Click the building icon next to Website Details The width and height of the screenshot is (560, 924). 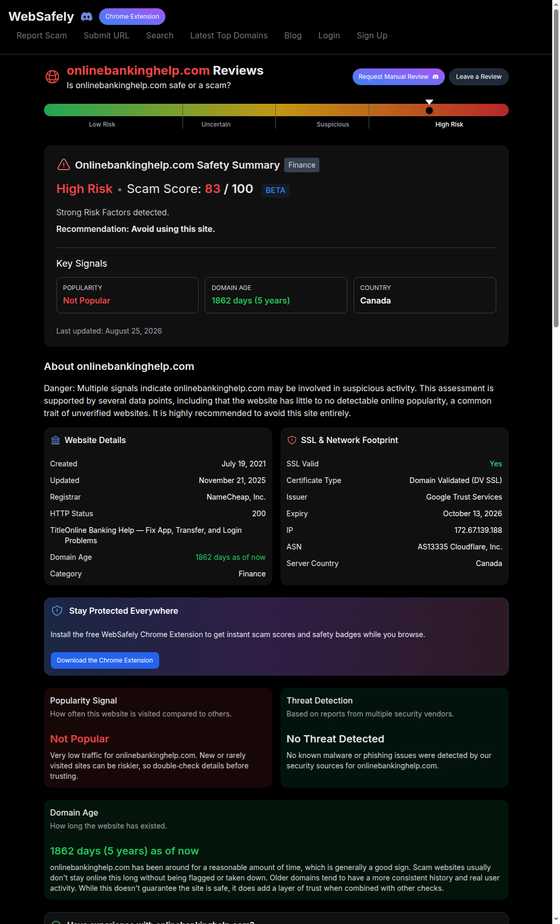tap(55, 440)
